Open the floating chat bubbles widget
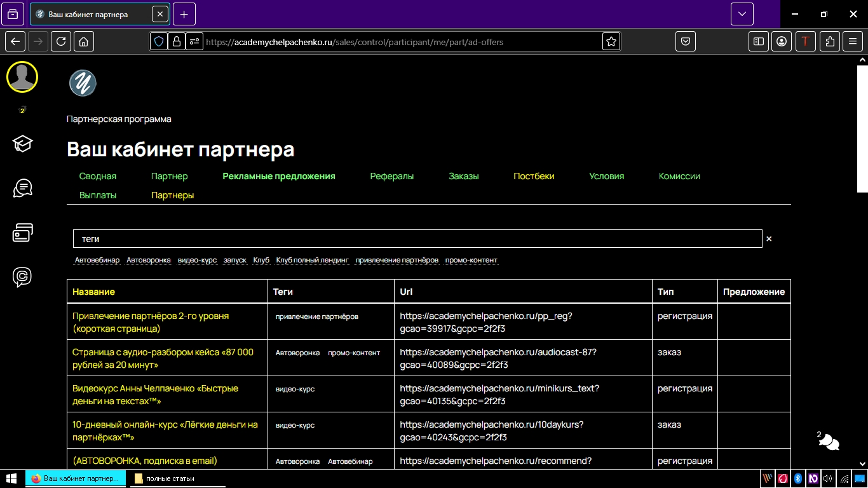The width and height of the screenshot is (868, 488). coord(829,442)
